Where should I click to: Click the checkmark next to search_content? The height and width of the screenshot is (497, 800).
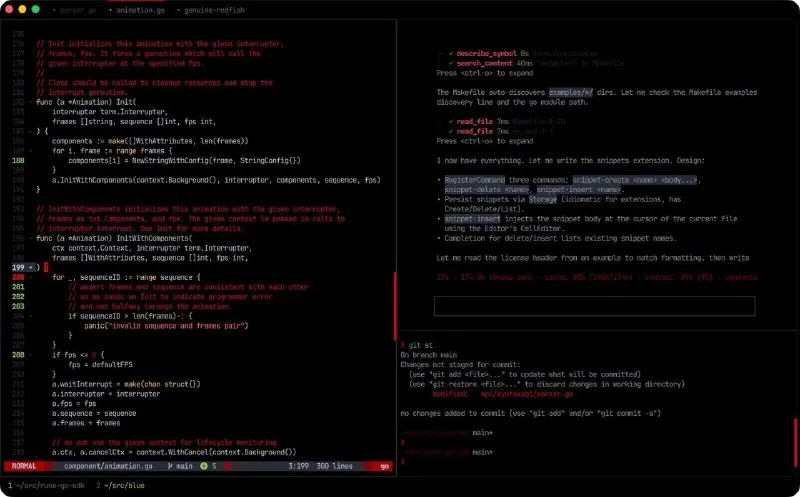(x=451, y=63)
